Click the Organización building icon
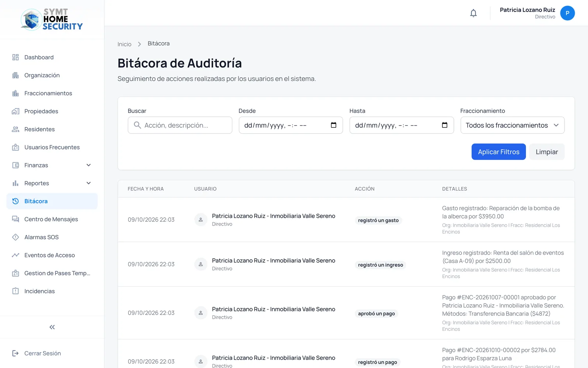 click(x=15, y=75)
